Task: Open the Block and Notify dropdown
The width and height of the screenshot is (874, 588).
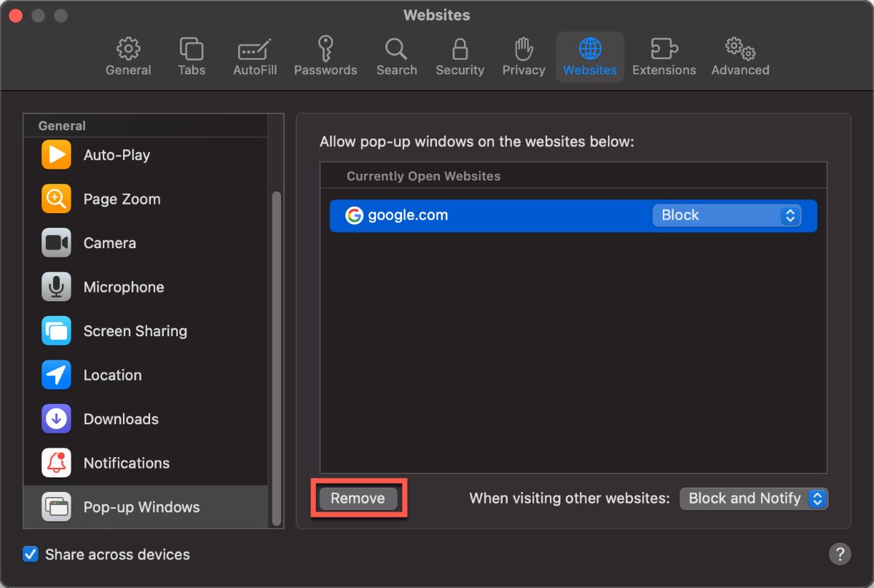Action: pyautogui.click(x=753, y=498)
